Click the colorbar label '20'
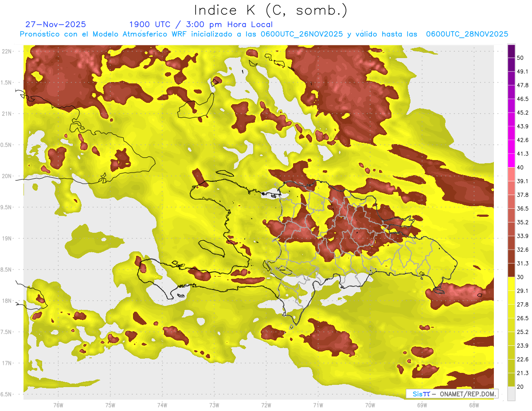Image resolution: width=532 pixels, height=411 pixels. [x=521, y=387]
